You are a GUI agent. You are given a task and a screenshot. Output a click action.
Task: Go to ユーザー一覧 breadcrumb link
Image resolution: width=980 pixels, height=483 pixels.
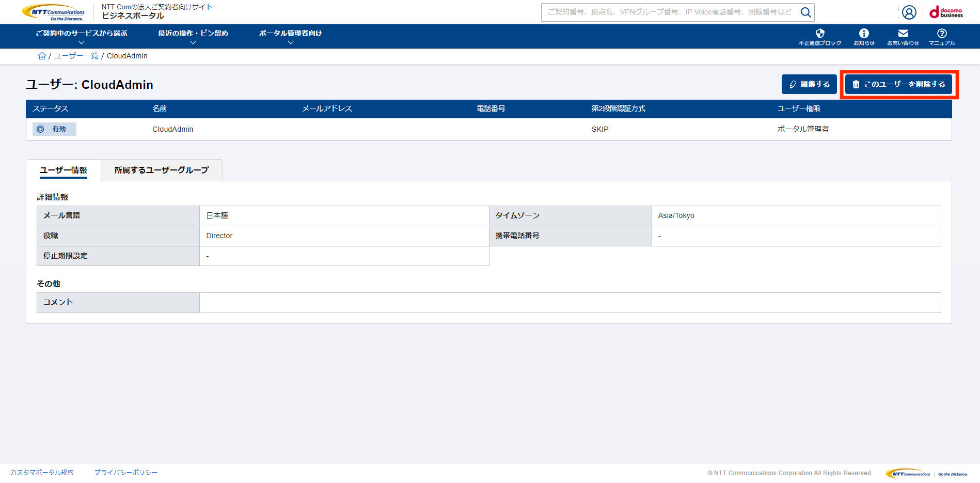pyautogui.click(x=76, y=56)
